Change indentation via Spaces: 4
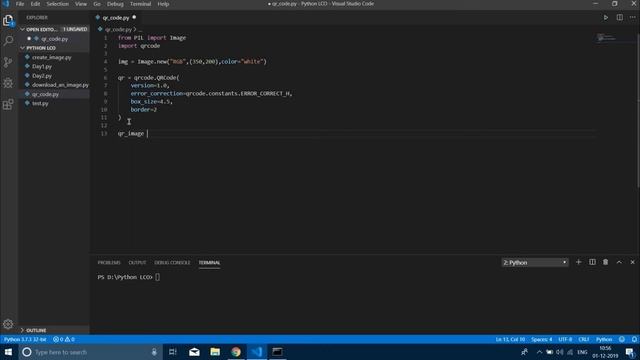This screenshot has width=640, height=360. pyautogui.click(x=542, y=339)
